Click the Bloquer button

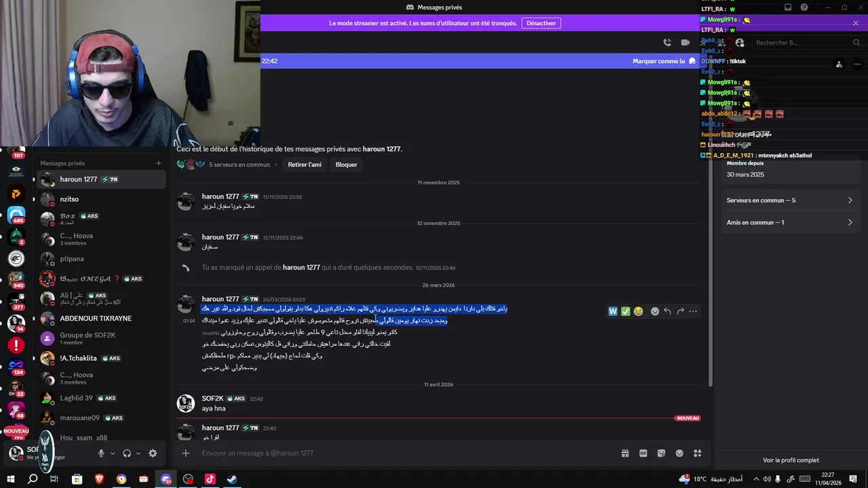pos(346,165)
